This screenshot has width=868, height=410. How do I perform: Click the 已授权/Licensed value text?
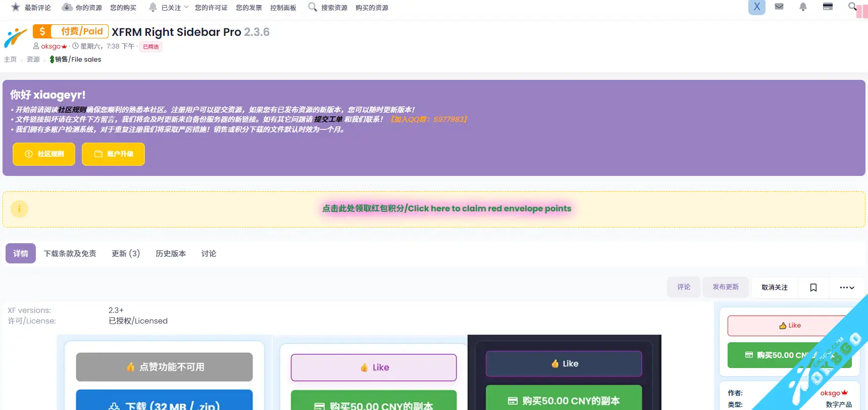[x=138, y=321]
